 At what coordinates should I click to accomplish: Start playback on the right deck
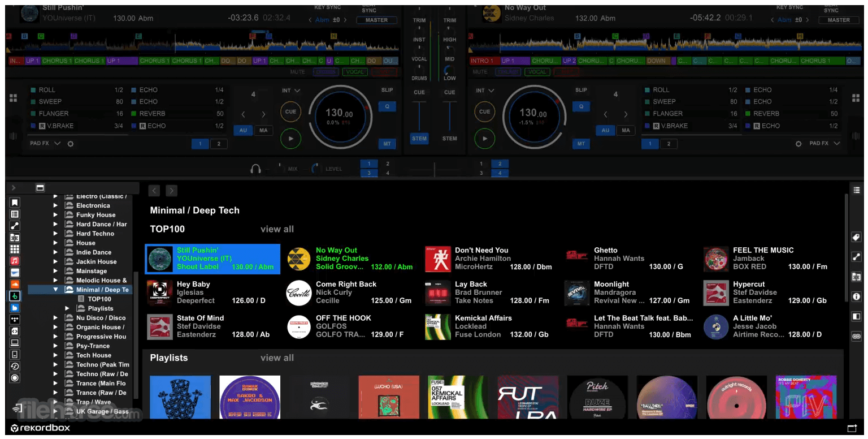(485, 138)
